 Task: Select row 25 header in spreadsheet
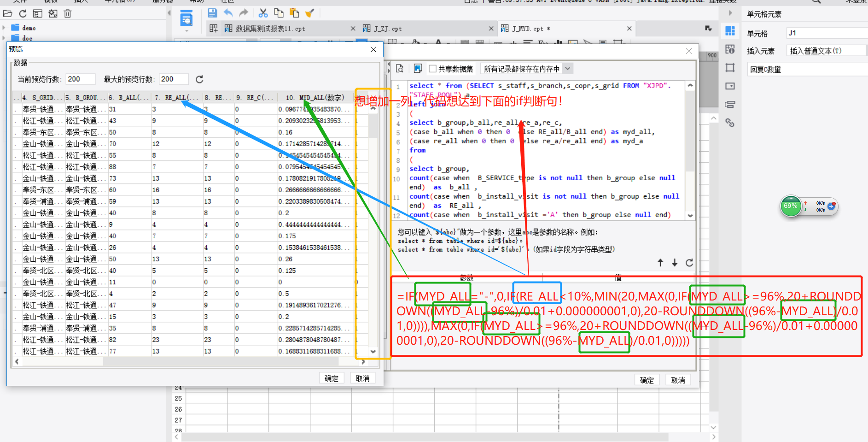178,398
